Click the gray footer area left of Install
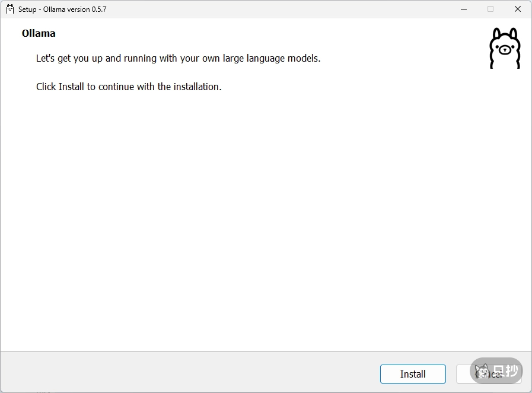 [x=178, y=372]
